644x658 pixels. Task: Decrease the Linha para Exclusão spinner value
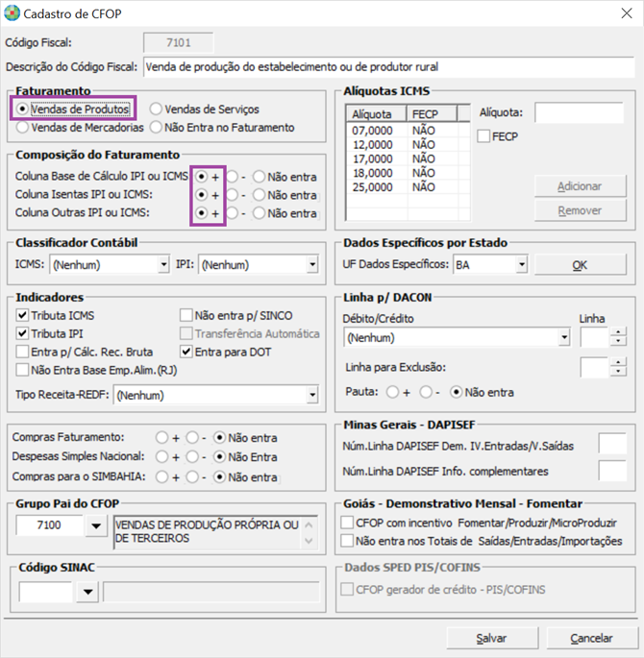pos(617,374)
